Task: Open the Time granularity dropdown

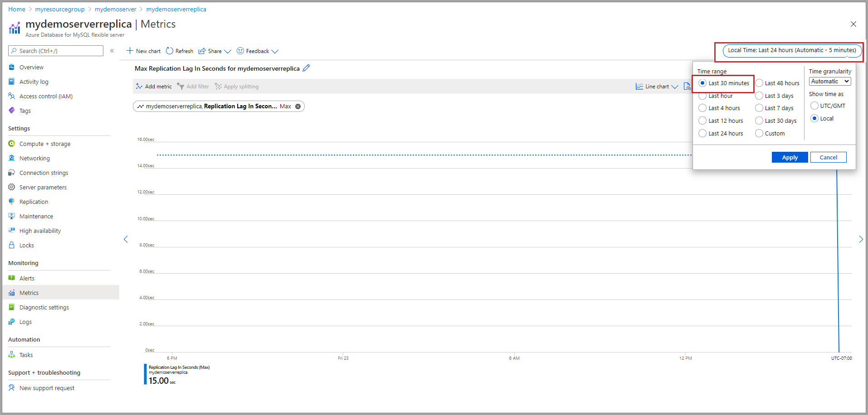Action: 830,82
